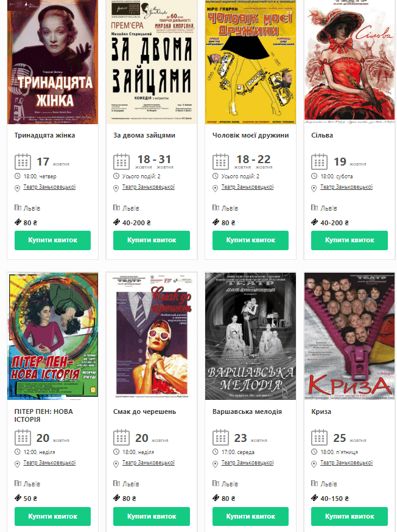Buy ticket for Чоловік моєї дружини
Viewport: 397px width, 532px height.
pos(250,240)
